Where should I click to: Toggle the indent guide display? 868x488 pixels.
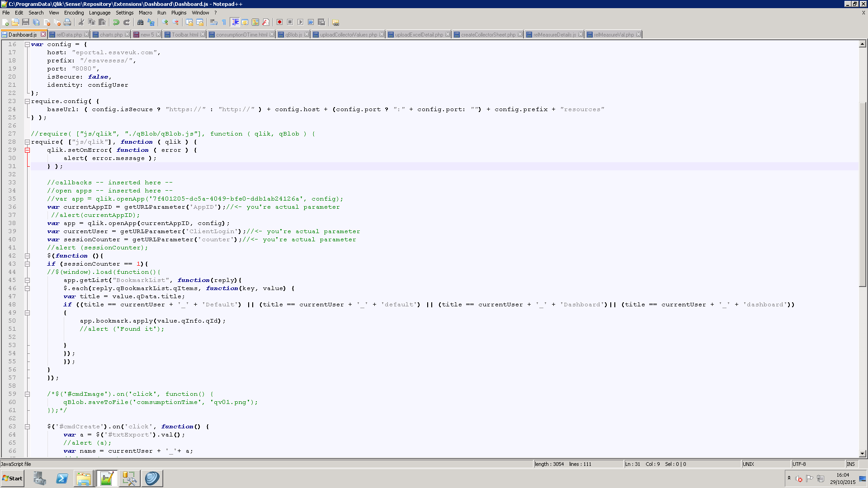pos(235,22)
